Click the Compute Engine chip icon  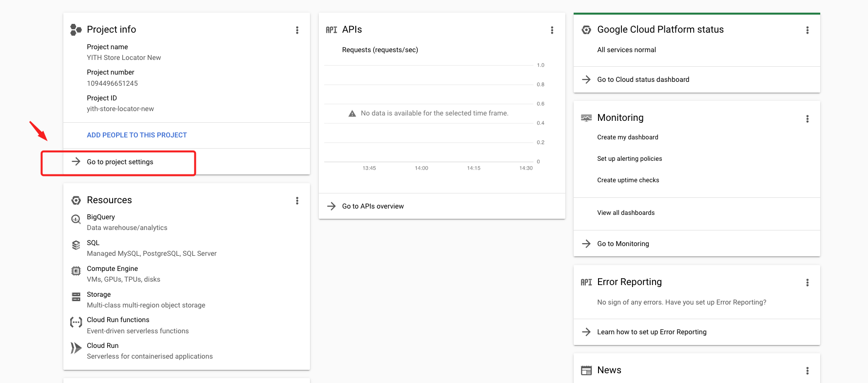point(76,271)
